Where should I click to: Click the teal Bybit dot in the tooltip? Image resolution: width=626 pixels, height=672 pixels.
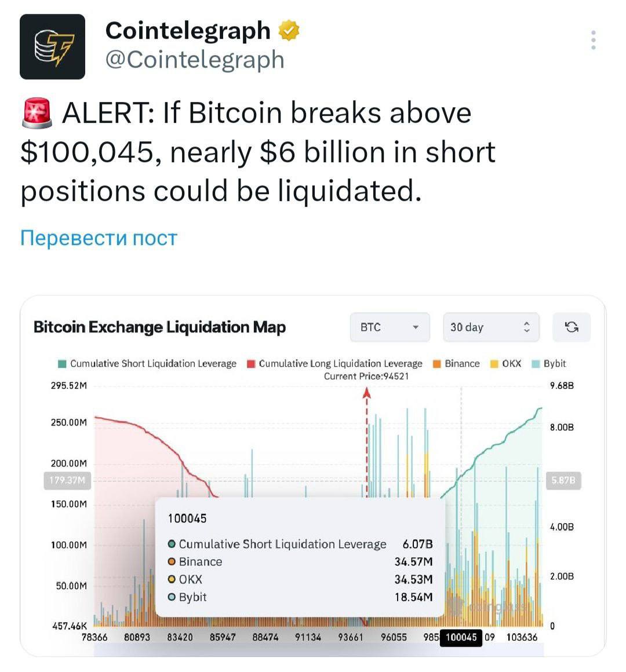tap(172, 597)
